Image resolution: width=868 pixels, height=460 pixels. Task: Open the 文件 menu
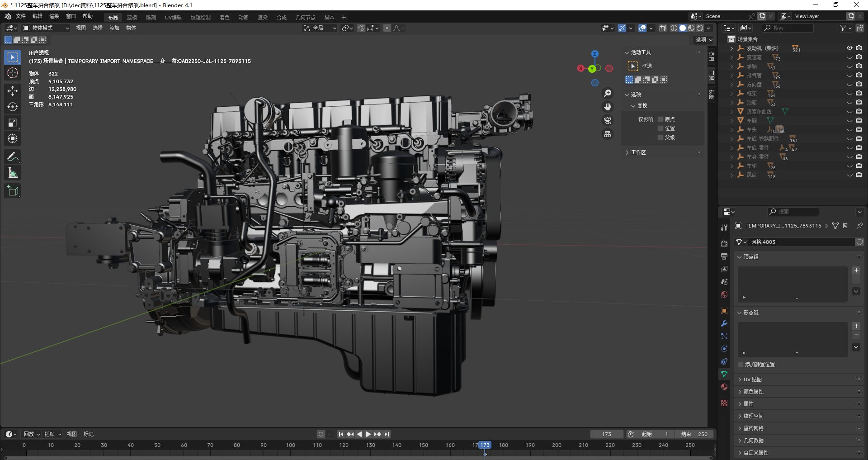pos(21,16)
